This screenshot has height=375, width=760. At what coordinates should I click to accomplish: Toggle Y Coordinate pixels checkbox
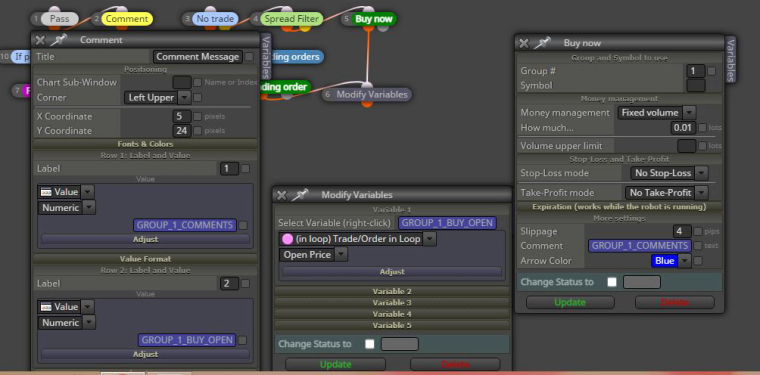pos(197,130)
